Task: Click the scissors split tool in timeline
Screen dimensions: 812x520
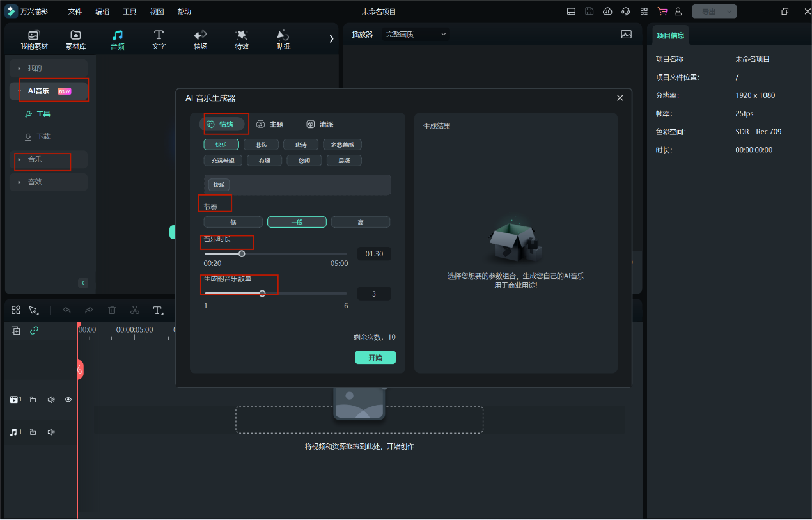Action: click(x=134, y=310)
